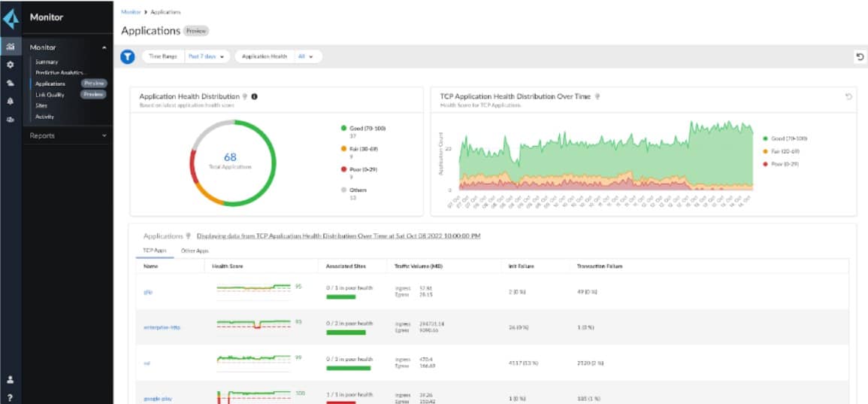Click the blue round filter funnel icon
The height and width of the screenshot is (404, 868).
coord(128,56)
